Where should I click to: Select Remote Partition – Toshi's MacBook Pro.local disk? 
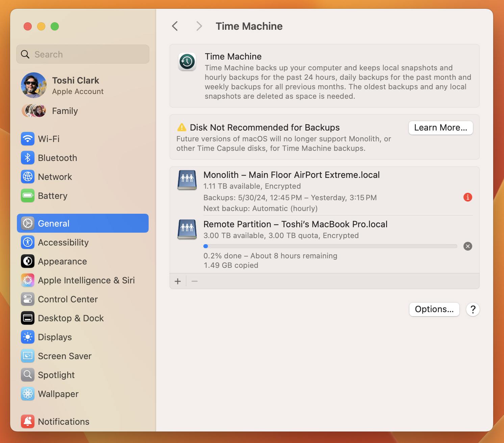[324, 244]
